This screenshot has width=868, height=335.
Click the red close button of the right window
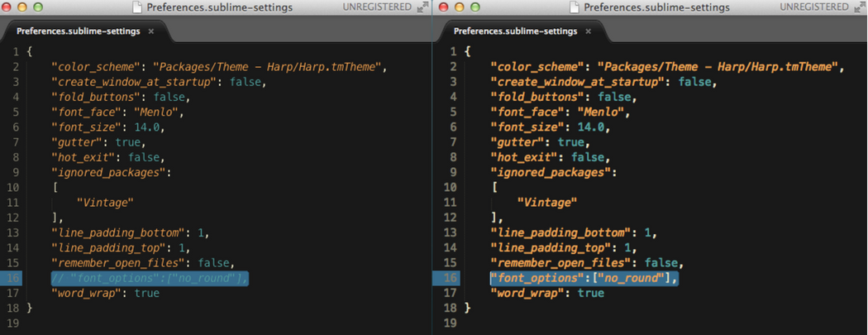(x=445, y=7)
